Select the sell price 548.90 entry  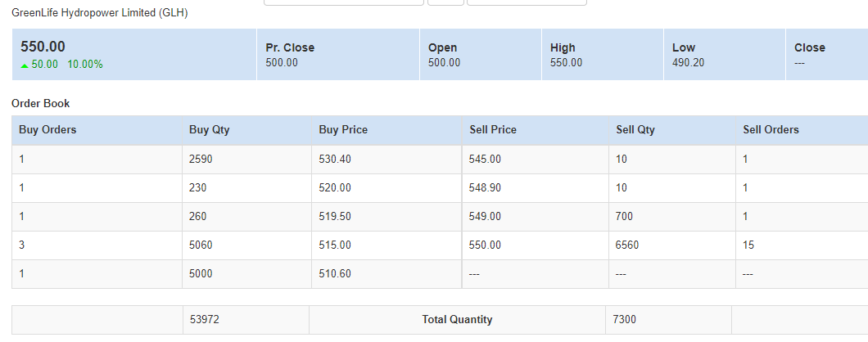point(485,188)
